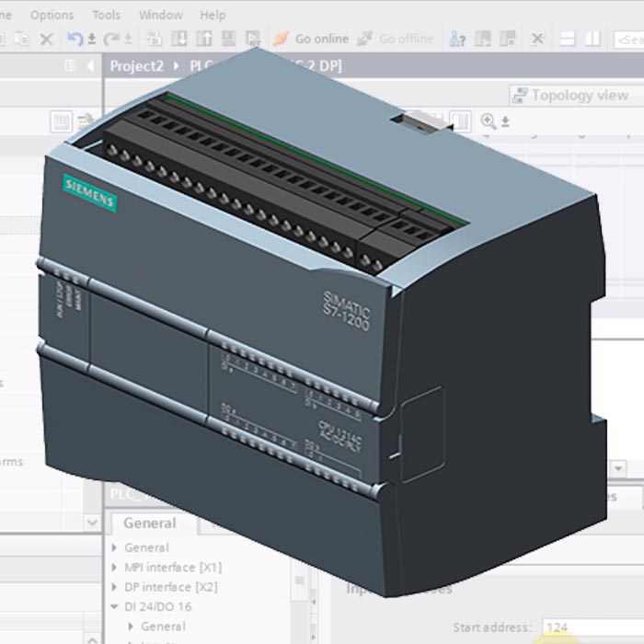Click the Start simulation icon
This screenshot has width=644, height=644.
click(x=229, y=39)
